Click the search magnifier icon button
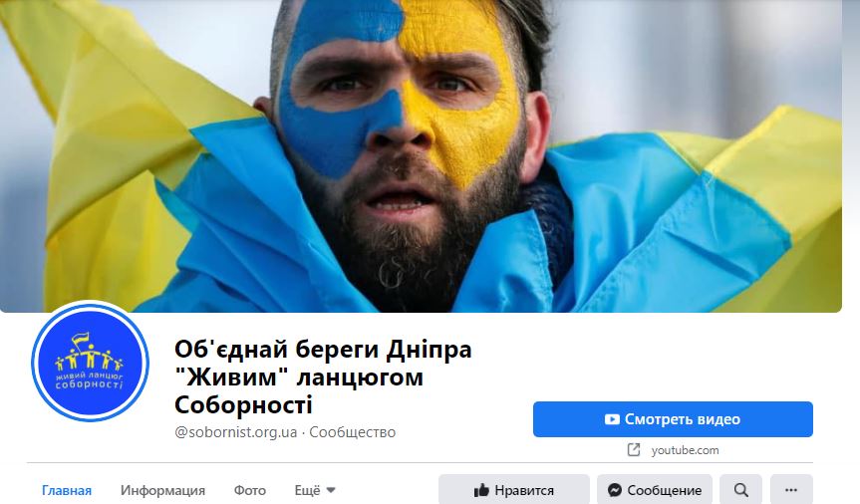 point(740,490)
